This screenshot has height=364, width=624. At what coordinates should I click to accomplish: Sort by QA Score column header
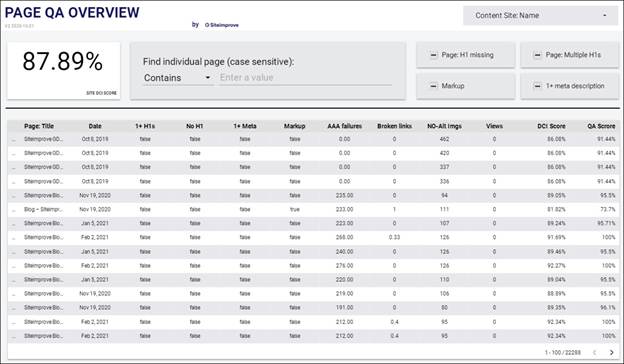click(601, 126)
